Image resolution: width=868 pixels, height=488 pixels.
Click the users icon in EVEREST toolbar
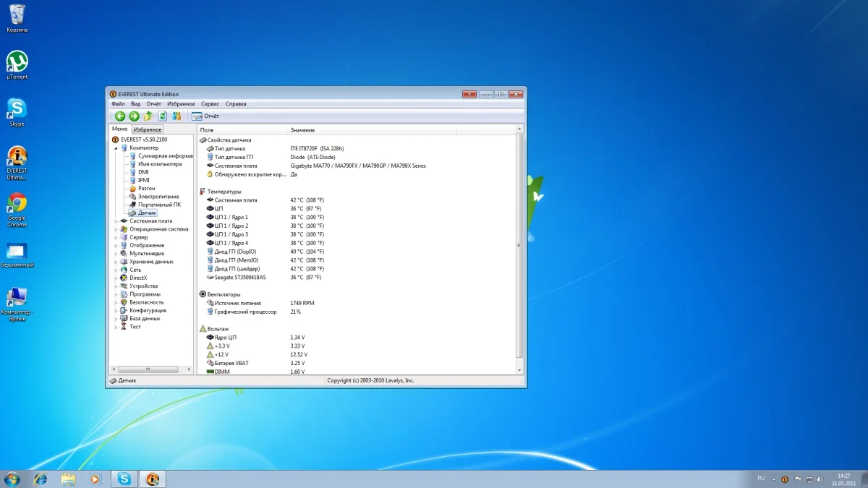pyautogui.click(x=176, y=116)
